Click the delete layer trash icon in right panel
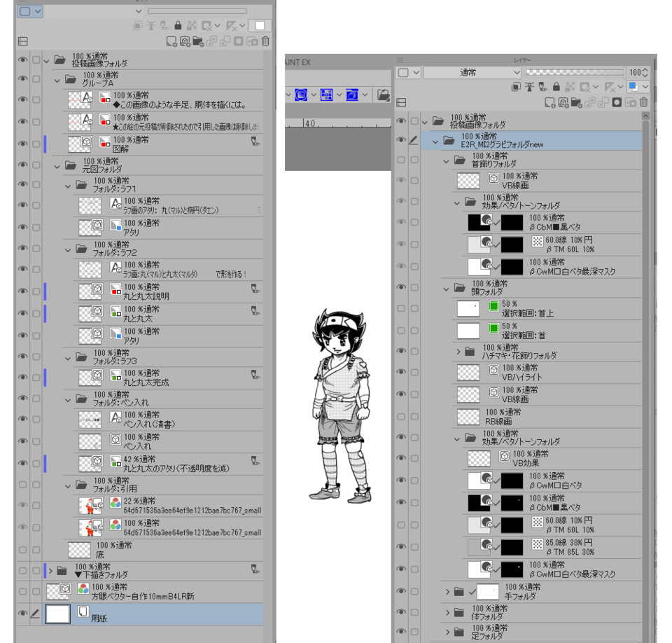672x643 pixels. pyautogui.click(x=644, y=102)
